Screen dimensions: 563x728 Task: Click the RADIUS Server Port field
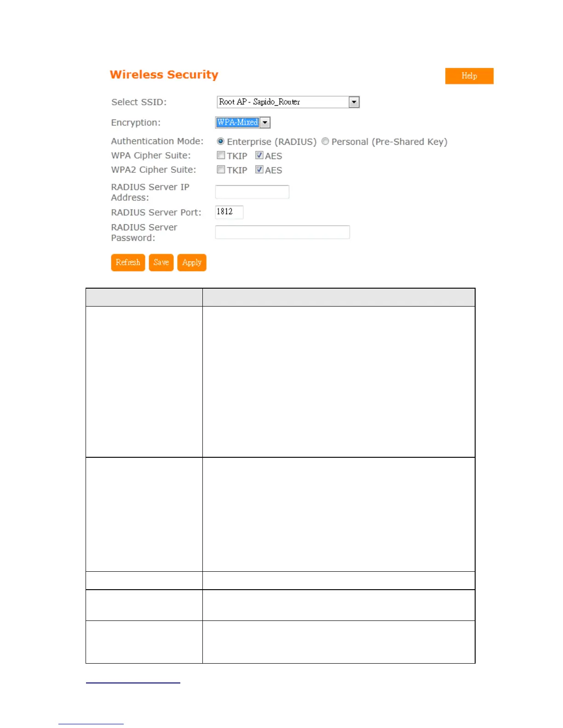229,212
